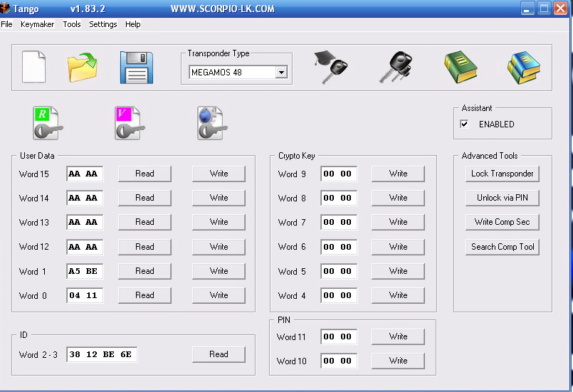
Task: Open the File menu
Action: click(6, 24)
